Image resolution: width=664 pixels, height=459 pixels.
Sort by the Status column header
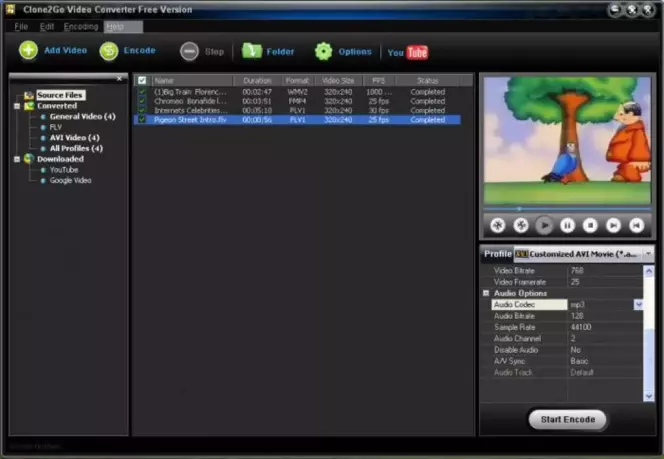pos(427,80)
